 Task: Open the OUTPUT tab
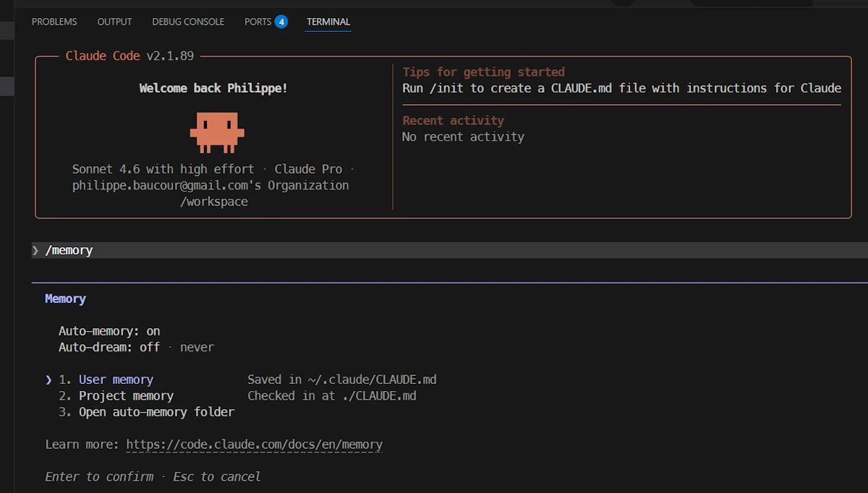(x=114, y=22)
